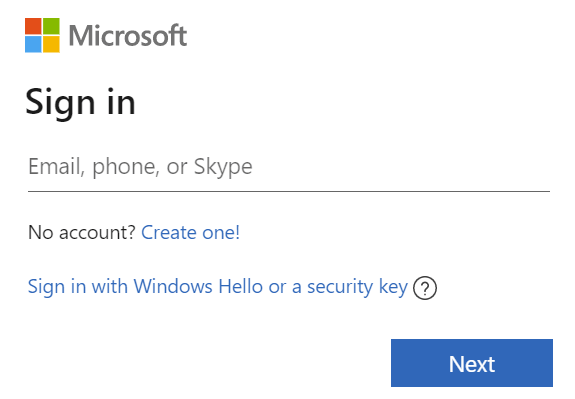
Task: Click the placeholder text in the sign-in field
Action: coord(140,167)
